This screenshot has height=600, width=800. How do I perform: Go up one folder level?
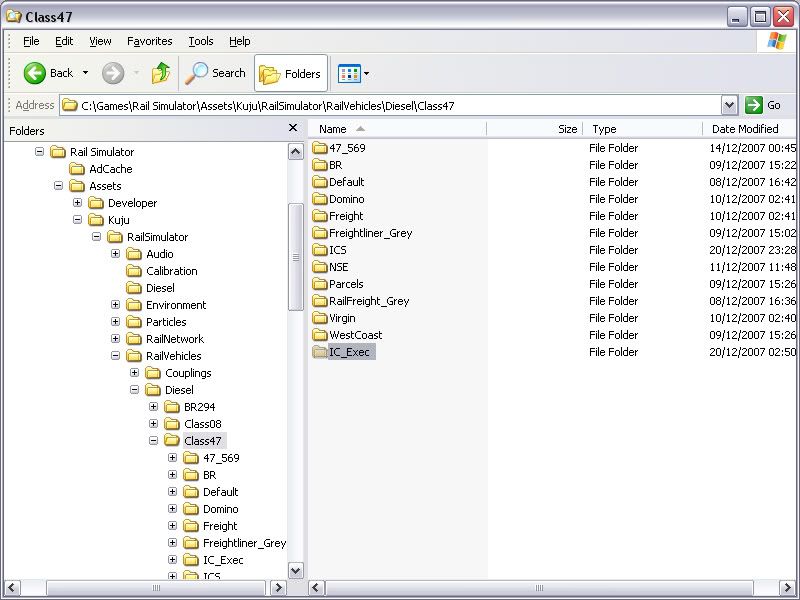point(161,73)
